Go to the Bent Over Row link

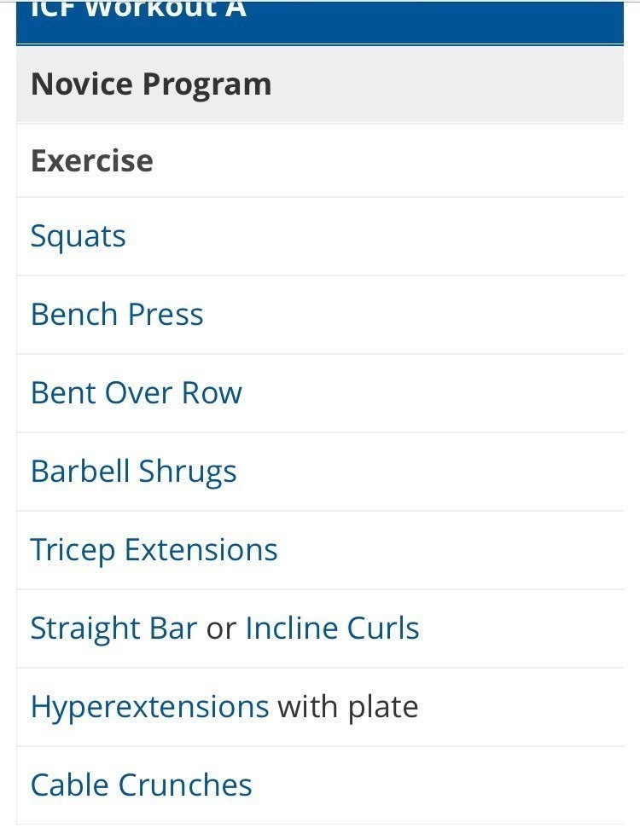136,393
